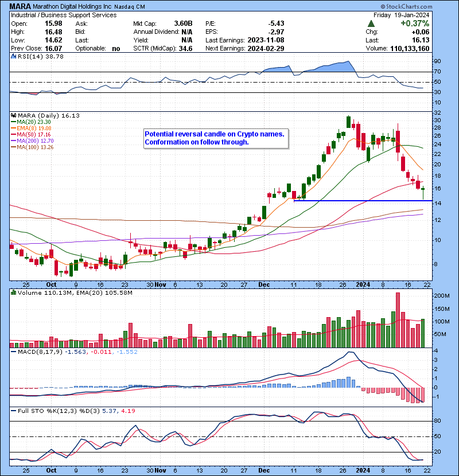Click the volume bars icon beside Volume label
The image size is (459, 476).
13,292
